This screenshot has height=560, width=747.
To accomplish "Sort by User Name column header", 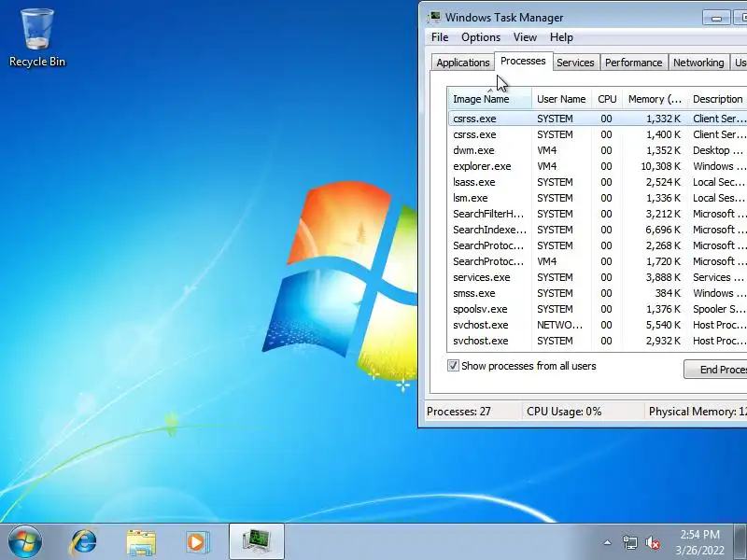I will click(x=561, y=99).
